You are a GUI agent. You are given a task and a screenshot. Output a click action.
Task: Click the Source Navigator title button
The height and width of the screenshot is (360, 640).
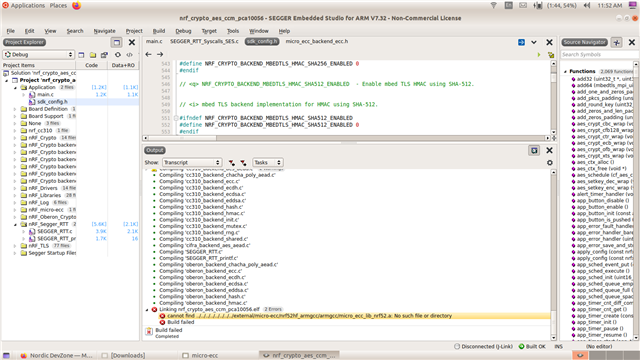coord(584,42)
